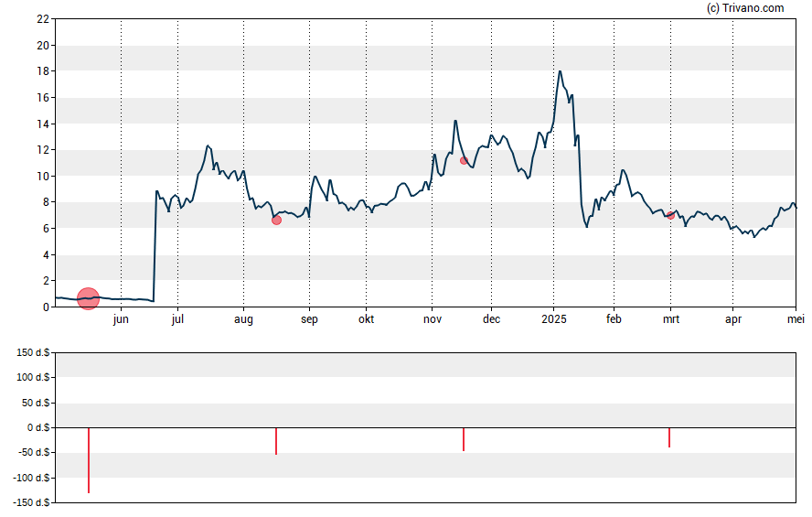
Task: Click the 'mrt' x-axis label
Action: [671, 319]
